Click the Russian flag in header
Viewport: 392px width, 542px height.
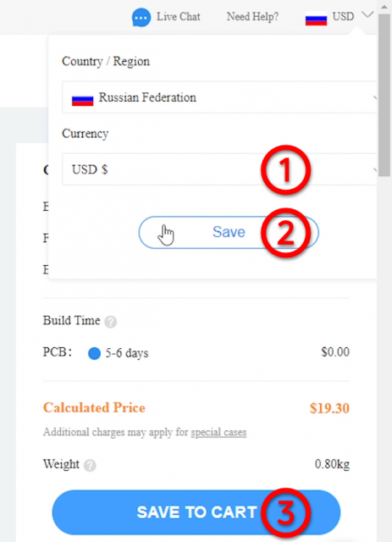(x=316, y=19)
